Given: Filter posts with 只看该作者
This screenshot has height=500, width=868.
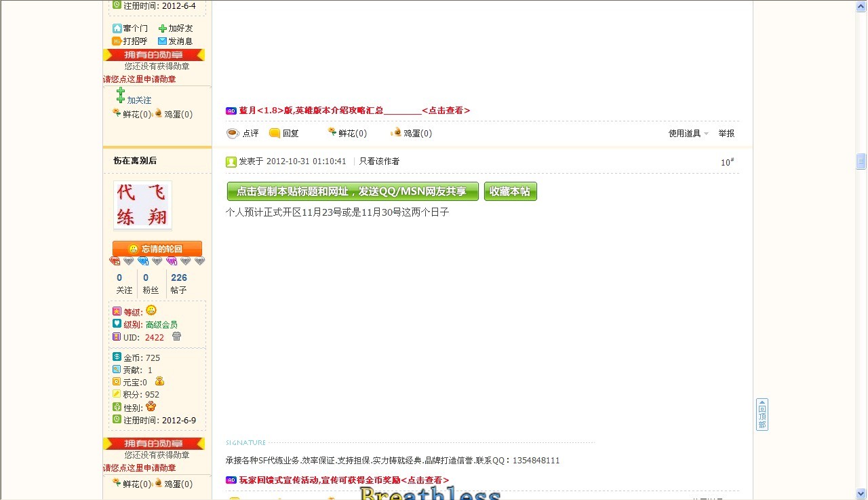Looking at the screenshot, I should pyautogui.click(x=379, y=161).
